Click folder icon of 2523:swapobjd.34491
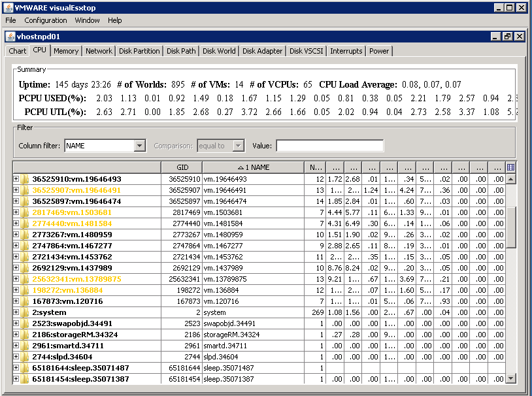 pos(24,323)
